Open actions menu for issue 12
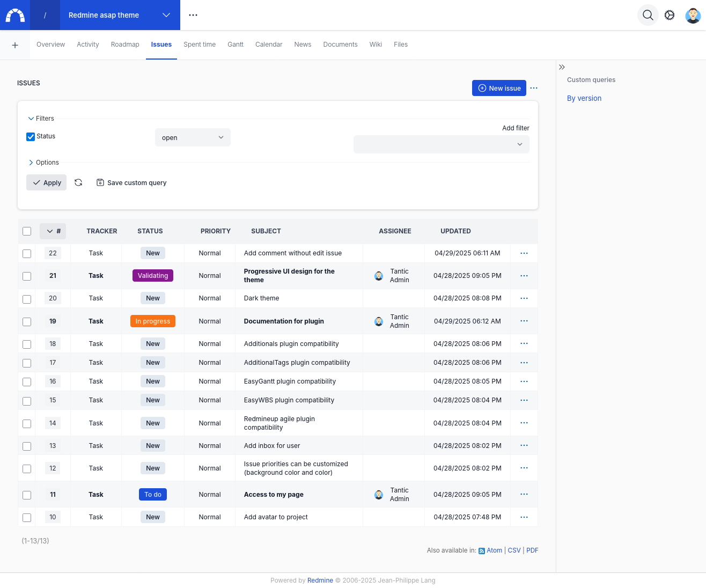 tap(524, 468)
